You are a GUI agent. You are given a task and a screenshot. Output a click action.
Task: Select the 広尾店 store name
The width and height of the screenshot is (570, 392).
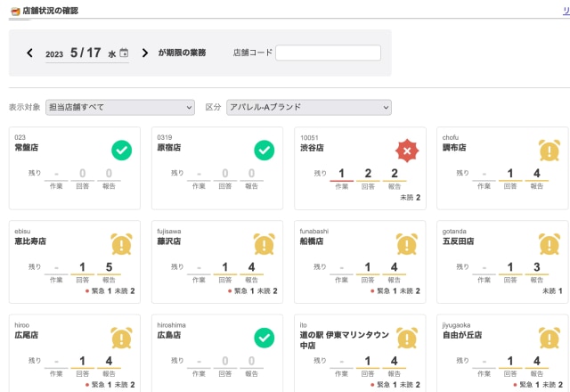coord(26,336)
